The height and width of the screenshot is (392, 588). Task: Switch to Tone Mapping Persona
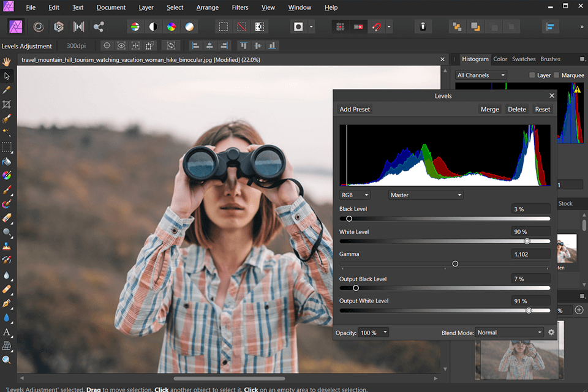[x=79, y=26]
